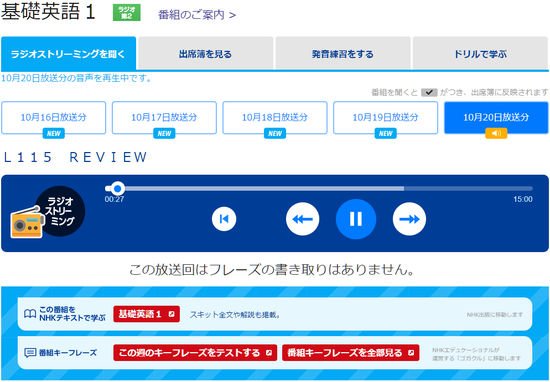Skip back to the beginning of audio
The height and width of the screenshot is (382, 550).
point(224,219)
